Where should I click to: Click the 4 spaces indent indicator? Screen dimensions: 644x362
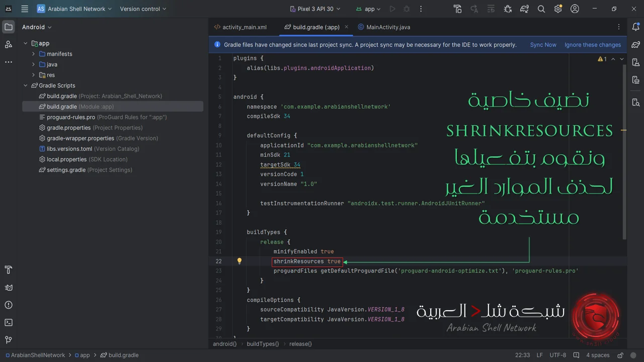pos(598,355)
